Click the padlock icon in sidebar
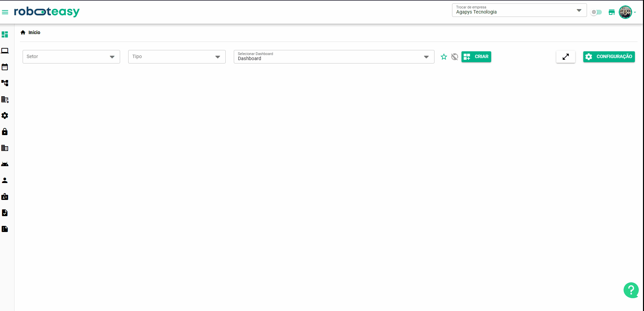 tap(5, 132)
